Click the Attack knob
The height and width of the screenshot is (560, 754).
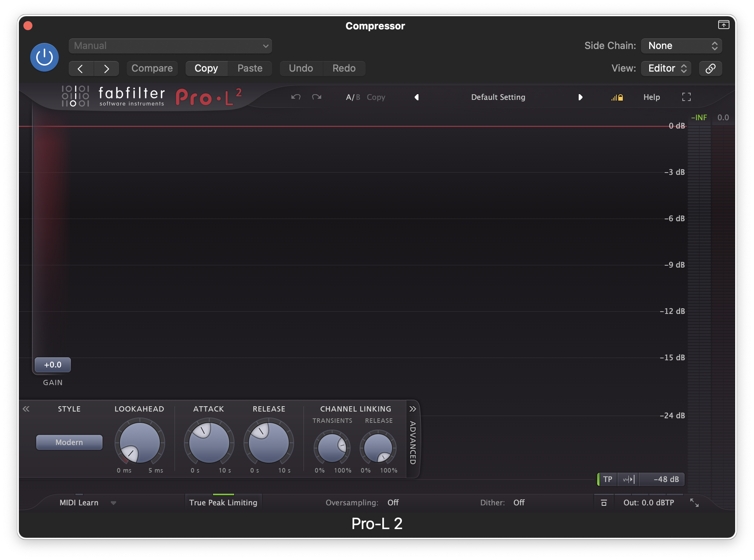(x=209, y=442)
